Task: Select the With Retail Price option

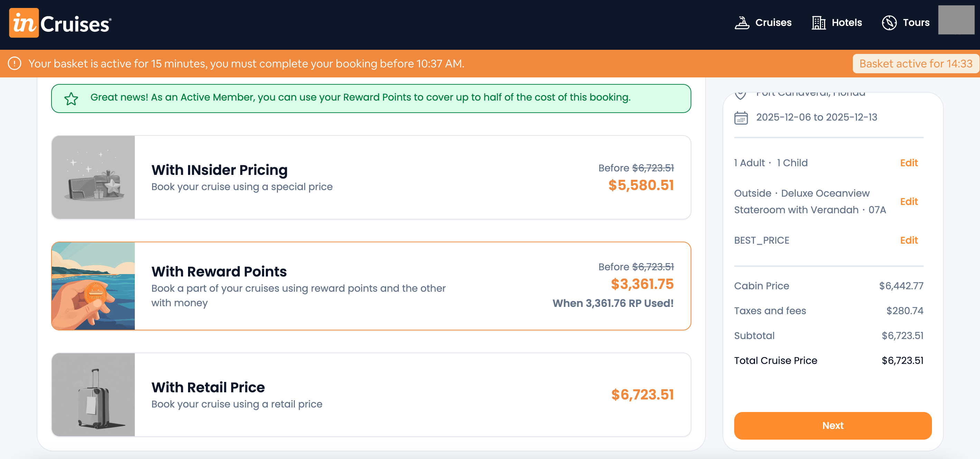Action: tap(371, 395)
